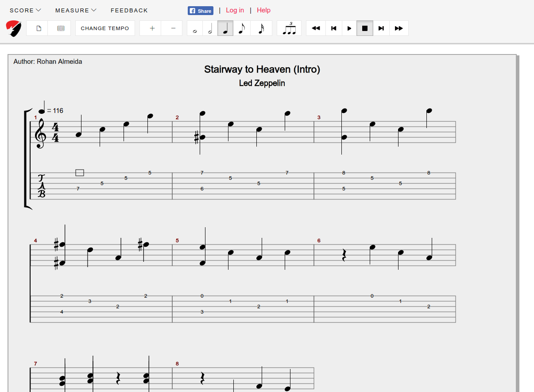Skip to next measure
Viewport: 534px width, 392px height.
pos(381,28)
